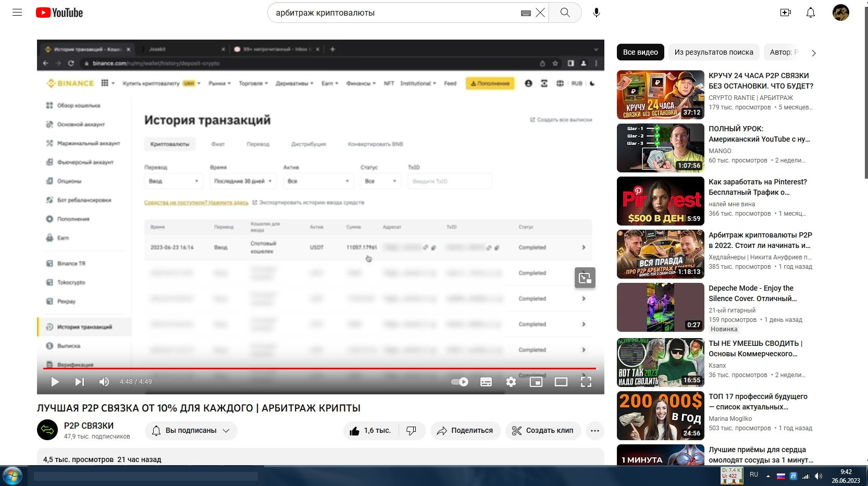This screenshot has width=868, height=486.
Task: Open Лучшие приёмы для сердца video title
Action: tap(761, 455)
